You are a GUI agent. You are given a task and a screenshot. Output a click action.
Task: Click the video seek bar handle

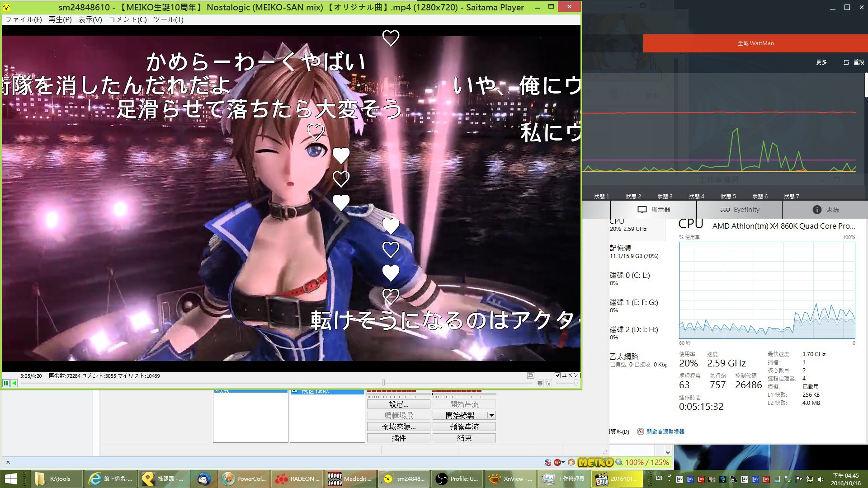383,383
